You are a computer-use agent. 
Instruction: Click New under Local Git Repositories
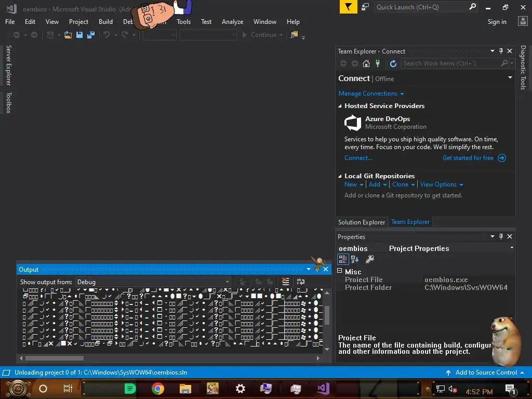(x=351, y=184)
